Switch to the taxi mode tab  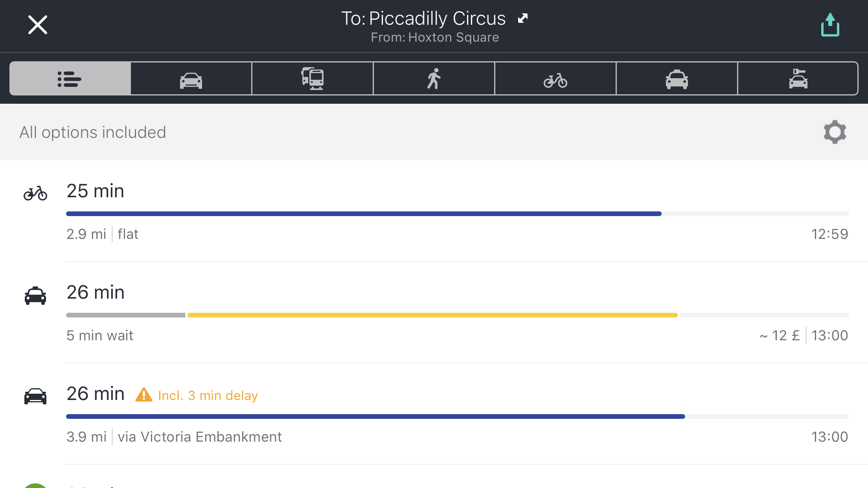click(677, 79)
